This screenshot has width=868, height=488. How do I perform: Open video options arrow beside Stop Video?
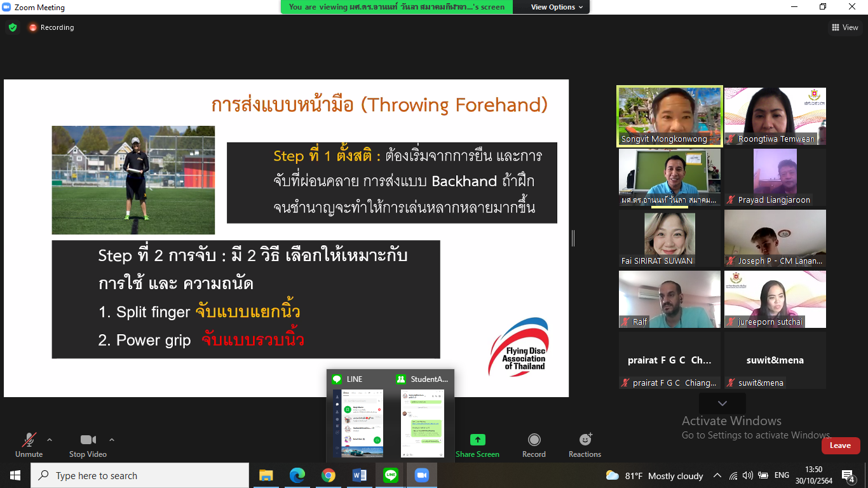tap(112, 440)
